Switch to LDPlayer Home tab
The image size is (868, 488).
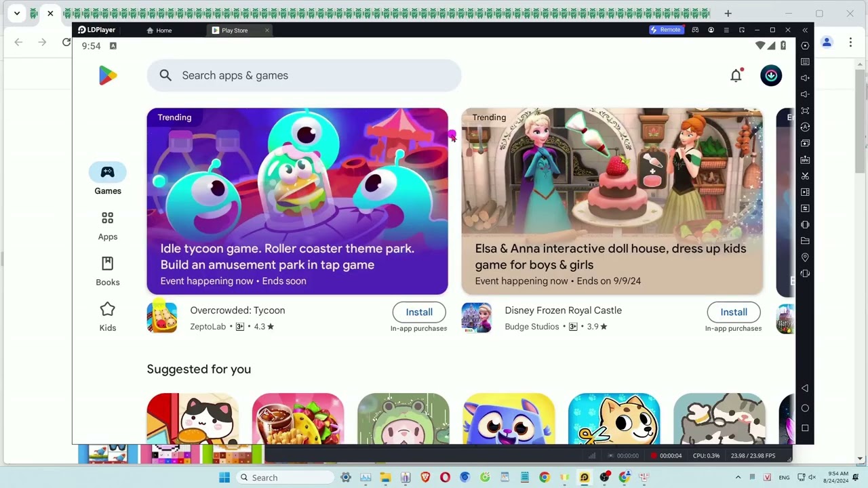tap(160, 30)
